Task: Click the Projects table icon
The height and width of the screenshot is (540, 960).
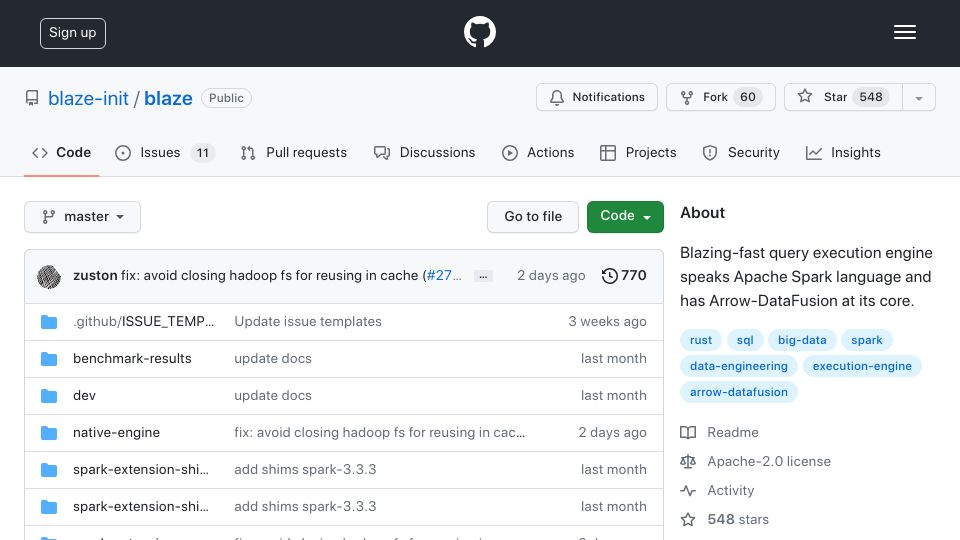Action: [608, 153]
